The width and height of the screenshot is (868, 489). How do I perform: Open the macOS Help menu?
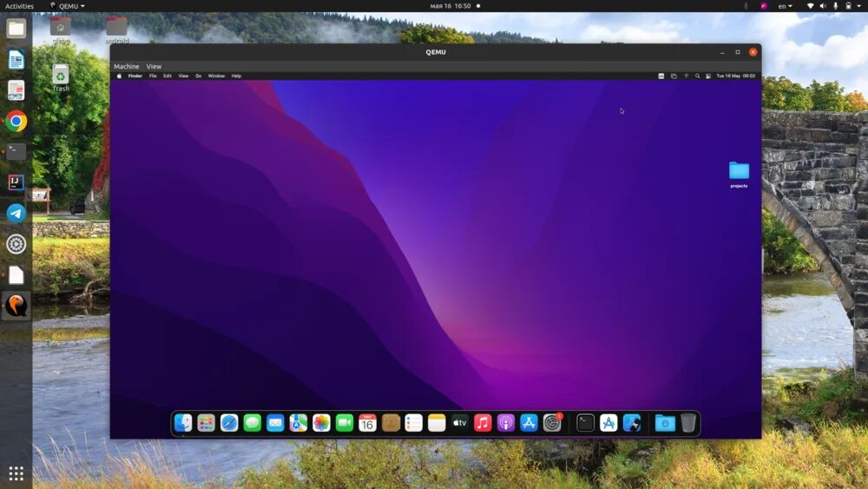(236, 76)
